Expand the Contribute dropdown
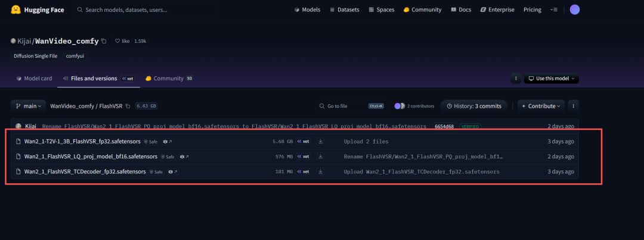This screenshot has width=644, height=240. pyautogui.click(x=541, y=106)
